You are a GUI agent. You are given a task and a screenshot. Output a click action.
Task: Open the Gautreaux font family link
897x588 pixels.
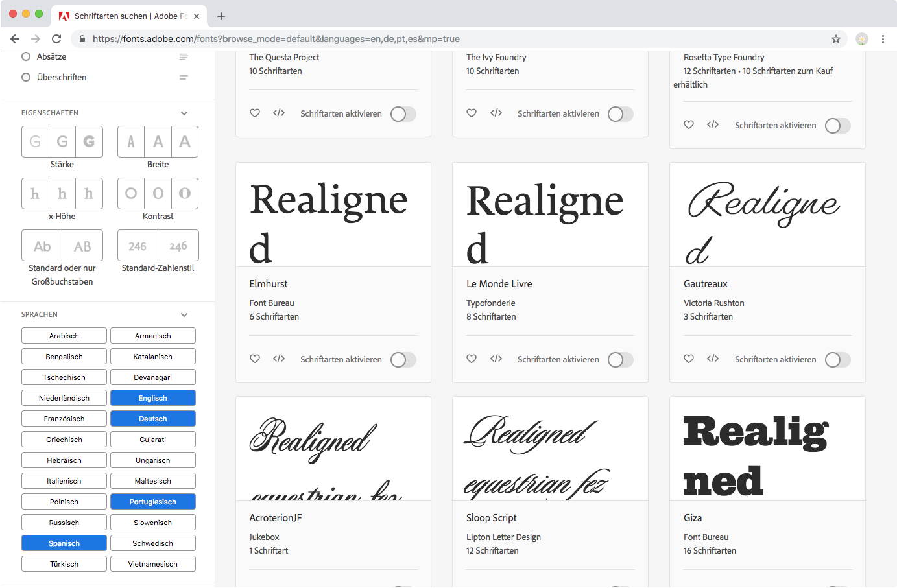point(706,284)
